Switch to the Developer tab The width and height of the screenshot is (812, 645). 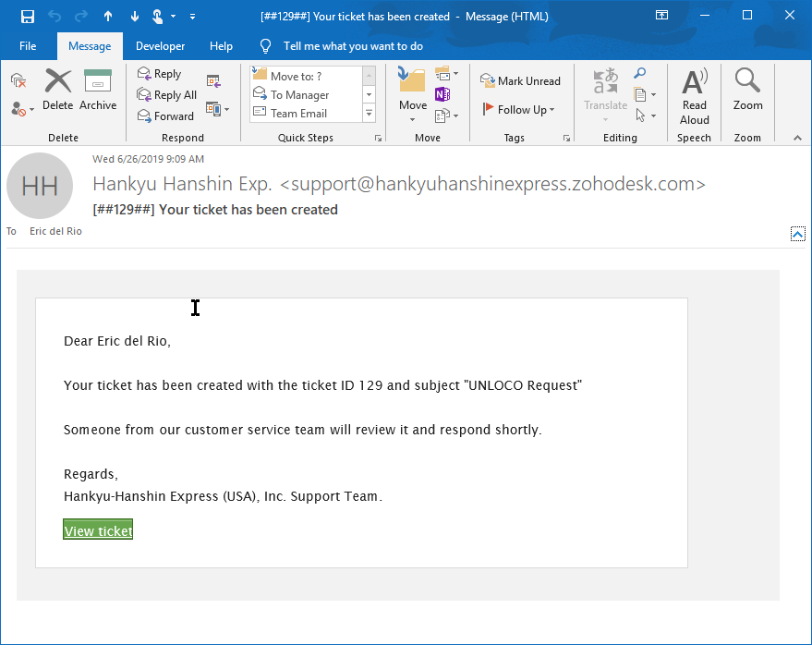160,46
